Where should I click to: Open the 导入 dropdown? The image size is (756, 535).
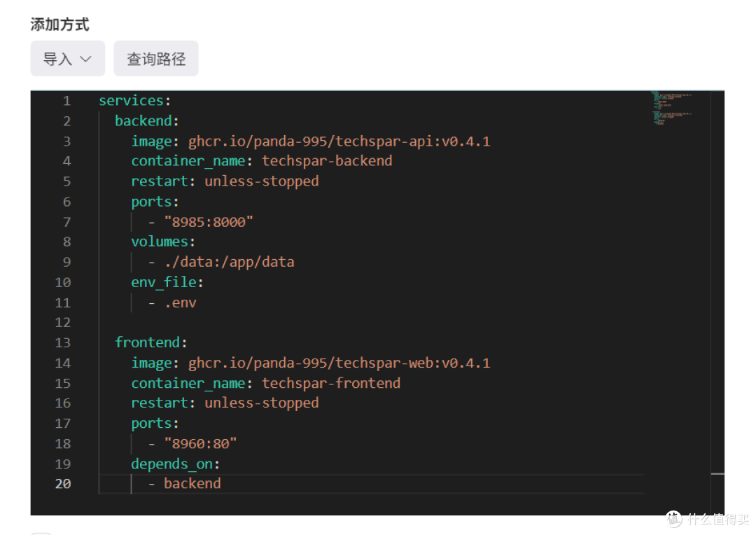click(x=67, y=58)
